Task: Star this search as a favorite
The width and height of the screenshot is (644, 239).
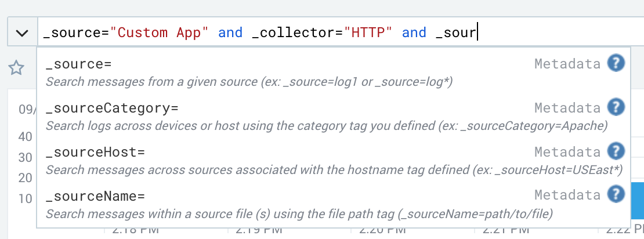Action: [x=16, y=68]
